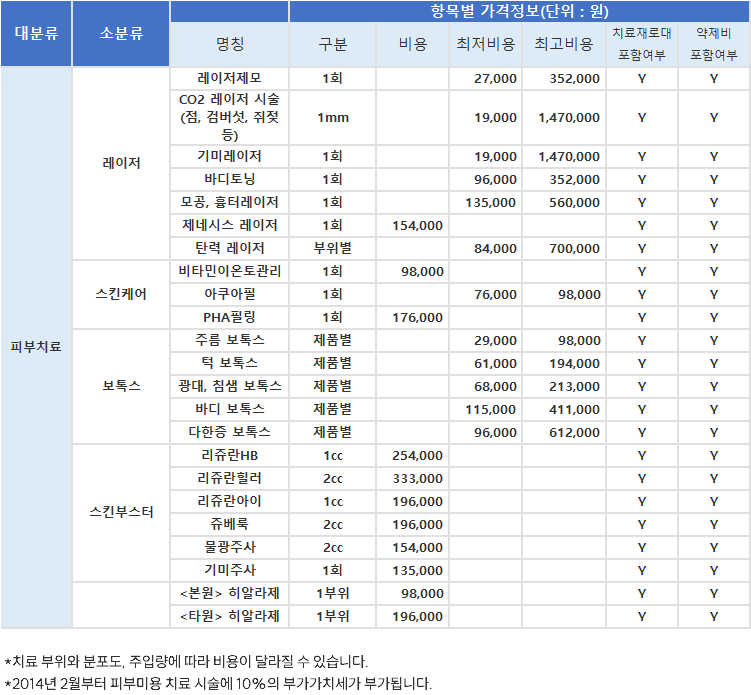Click the CO2 레이저 시술 item name
751x695 pixels.
click(230, 117)
